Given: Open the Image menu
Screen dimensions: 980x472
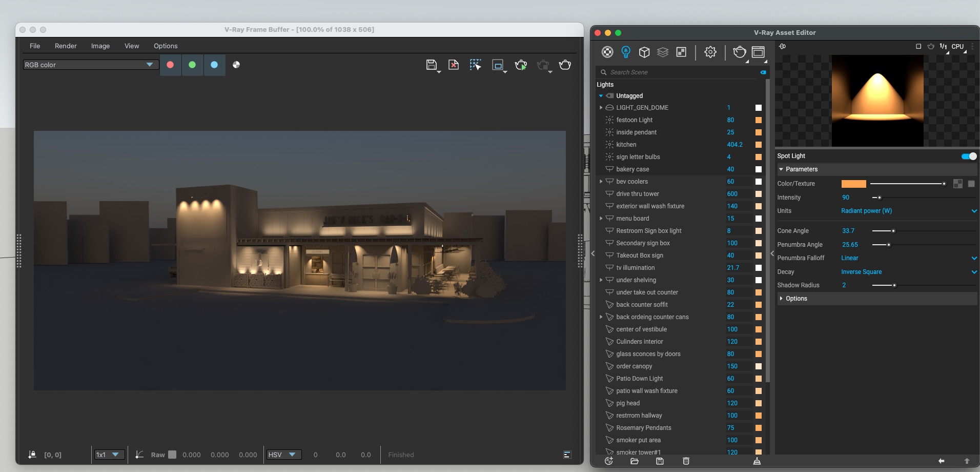Looking at the screenshot, I should 100,46.
